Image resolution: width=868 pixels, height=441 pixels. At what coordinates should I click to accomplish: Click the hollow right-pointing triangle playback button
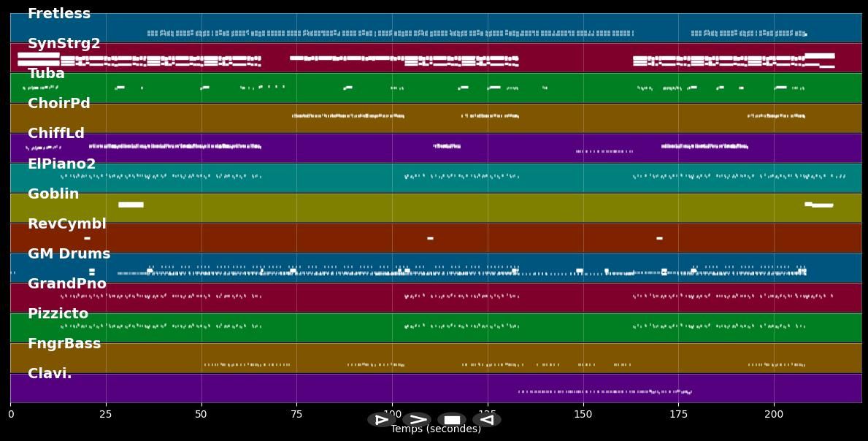tap(381, 420)
